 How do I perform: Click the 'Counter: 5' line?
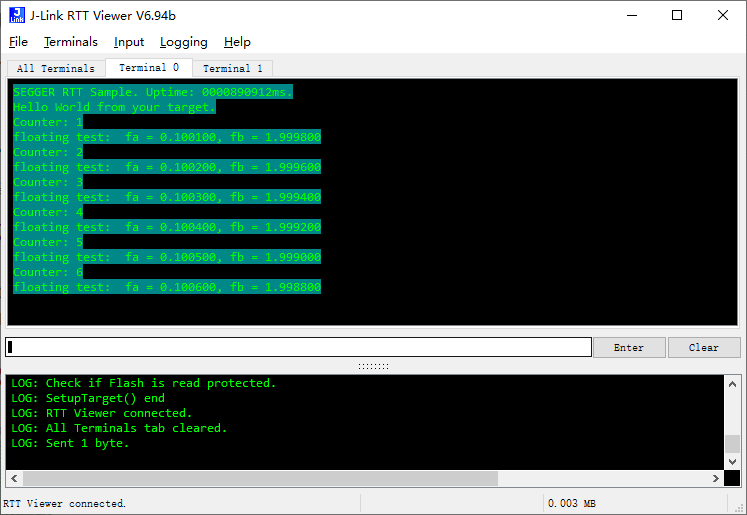coord(48,242)
